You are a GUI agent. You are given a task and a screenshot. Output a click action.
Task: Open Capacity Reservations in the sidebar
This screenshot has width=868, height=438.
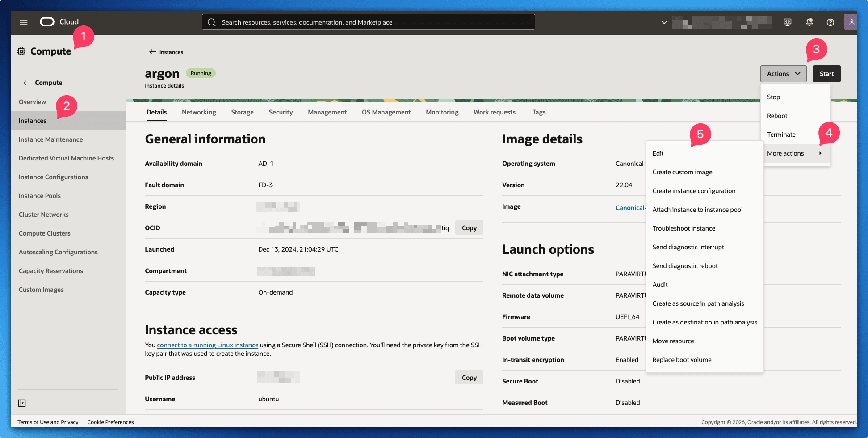coord(68,271)
